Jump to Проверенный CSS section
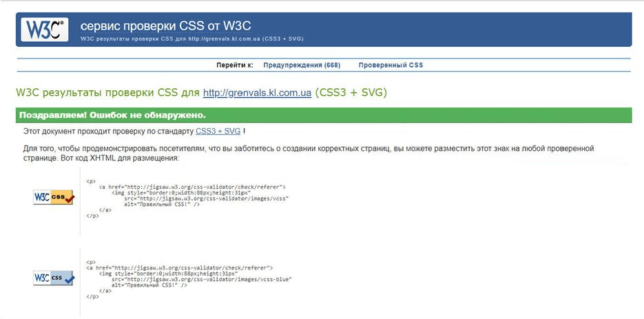The height and width of the screenshot is (319, 644). pyautogui.click(x=391, y=65)
